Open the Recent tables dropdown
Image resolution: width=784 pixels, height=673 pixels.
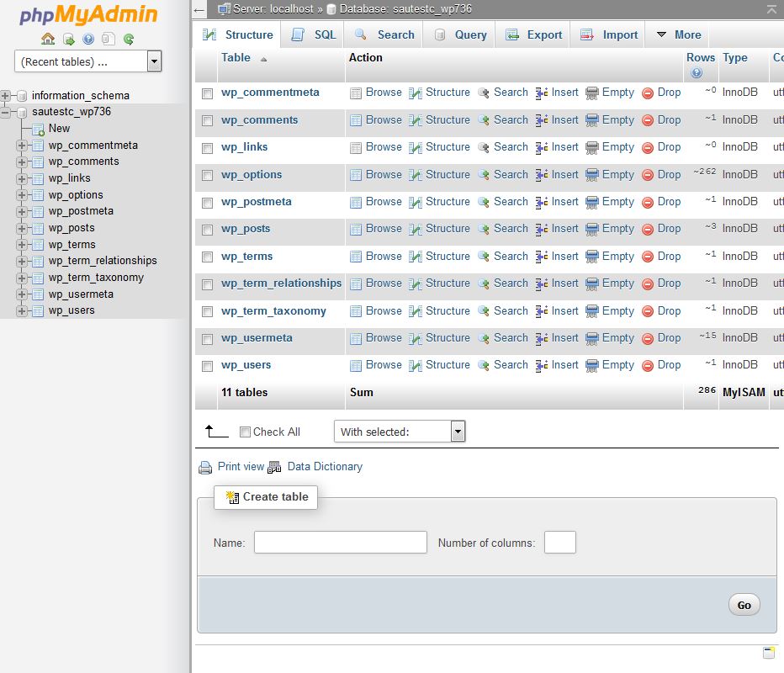pos(88,61)
